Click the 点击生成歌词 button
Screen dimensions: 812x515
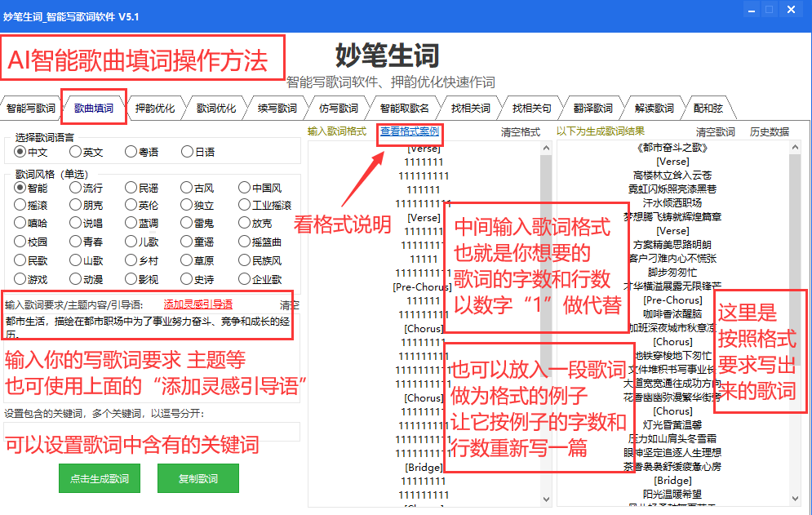(100, 478)
